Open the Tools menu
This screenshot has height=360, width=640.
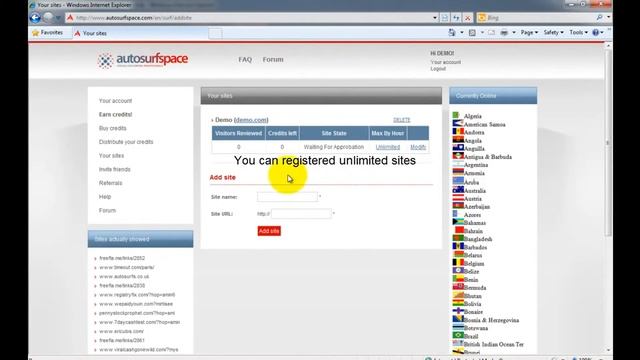coord(579,32)
